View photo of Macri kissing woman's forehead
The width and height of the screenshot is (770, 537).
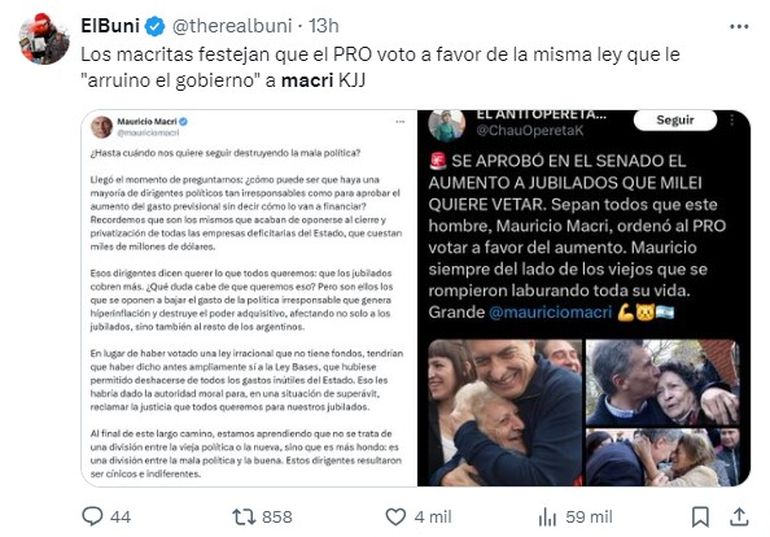[x=662, y=382]
